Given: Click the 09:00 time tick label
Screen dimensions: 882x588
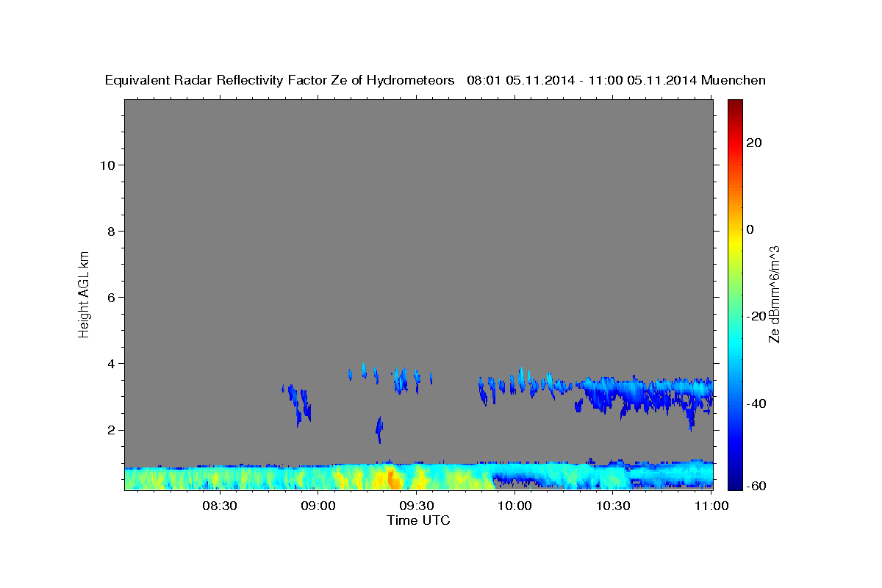Looking at the screenshot, I should 318,506.
